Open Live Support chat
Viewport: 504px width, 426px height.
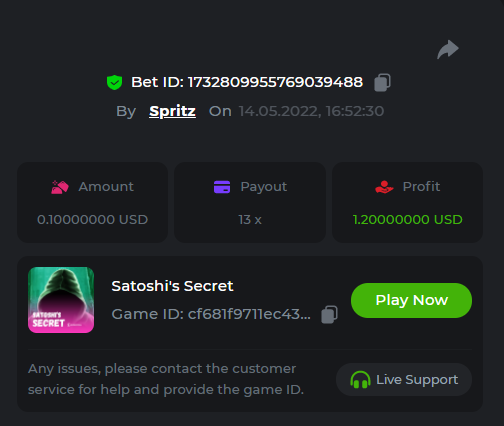point(404,380)
